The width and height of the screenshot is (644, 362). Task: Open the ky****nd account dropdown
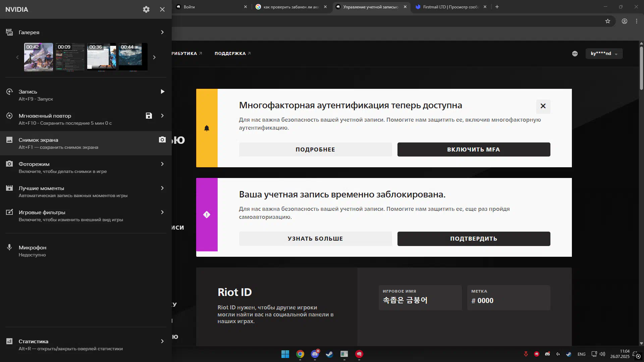604,54
